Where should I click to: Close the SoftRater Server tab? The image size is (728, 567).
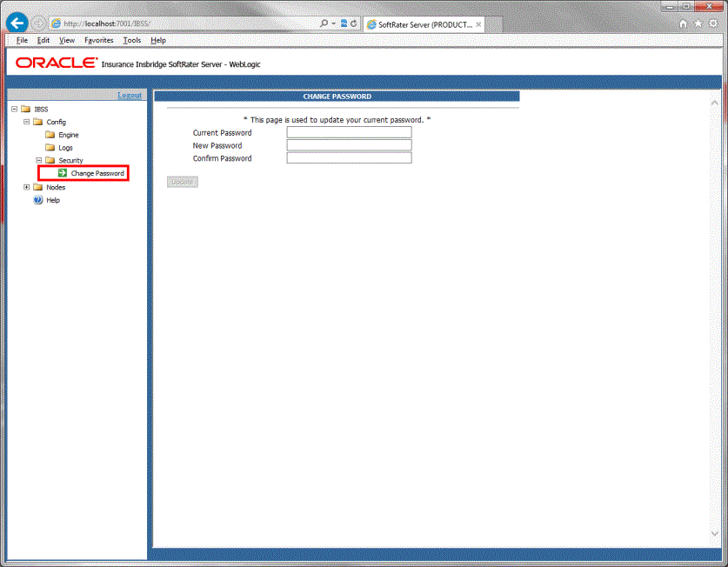click(478, 24)
